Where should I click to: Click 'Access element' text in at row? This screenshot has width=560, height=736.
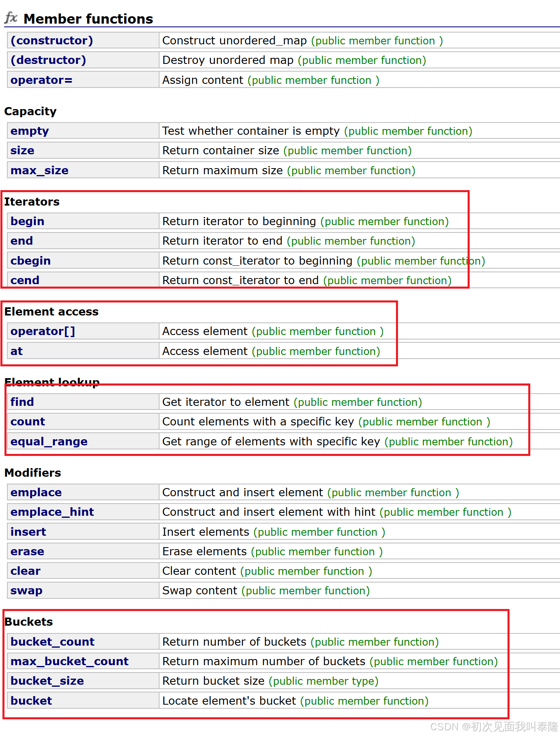pyautogui.click(x=205, y=351)
